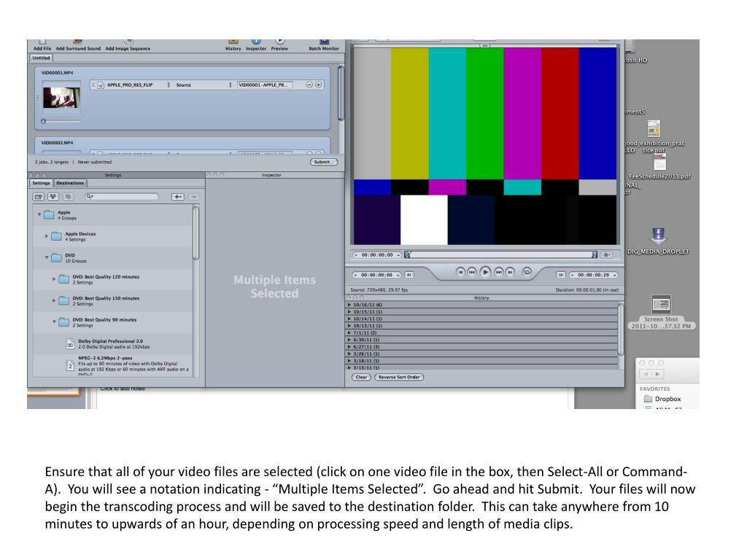The height and width of the screenshot is (560, 747).
Task: Click Add File in toolbar
Action: tap(42, 45)
